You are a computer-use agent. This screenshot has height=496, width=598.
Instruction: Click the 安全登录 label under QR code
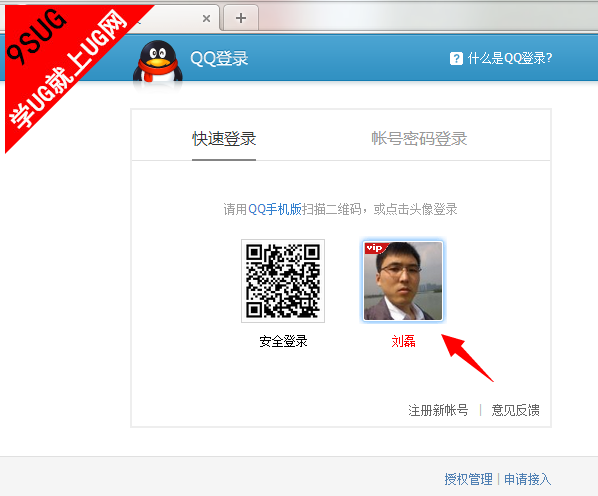(x=283, y=341)
